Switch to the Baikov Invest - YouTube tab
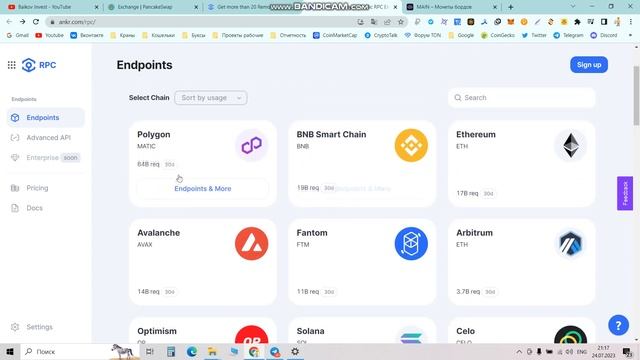 [x=53, y=7]
